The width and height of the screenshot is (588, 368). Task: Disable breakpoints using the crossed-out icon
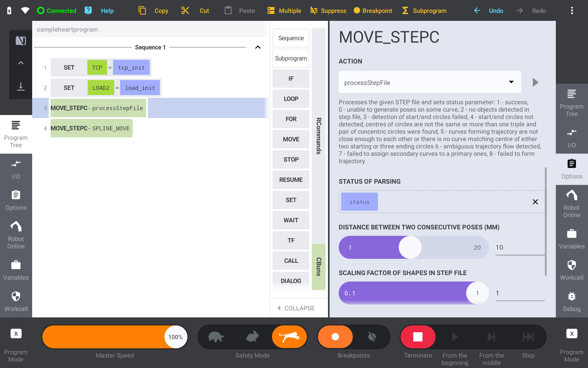pyautogui.click(x=372, y=337)
